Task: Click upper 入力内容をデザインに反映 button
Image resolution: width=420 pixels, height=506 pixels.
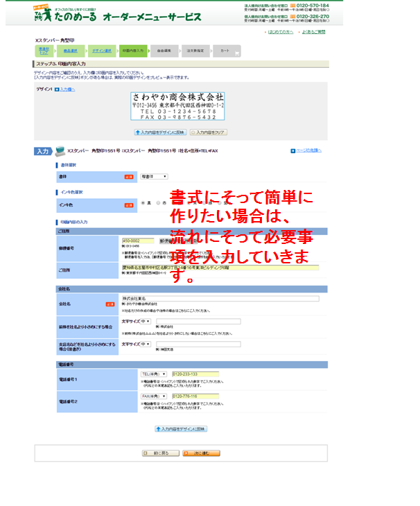Action: tap(160, 132)
